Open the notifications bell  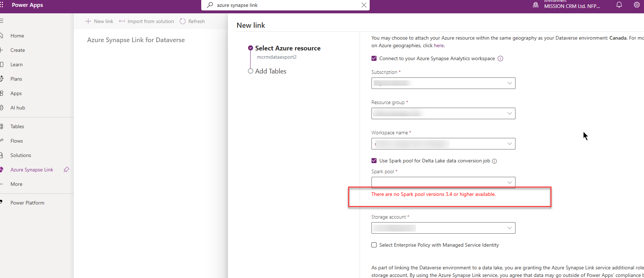[x=619, y=5]
